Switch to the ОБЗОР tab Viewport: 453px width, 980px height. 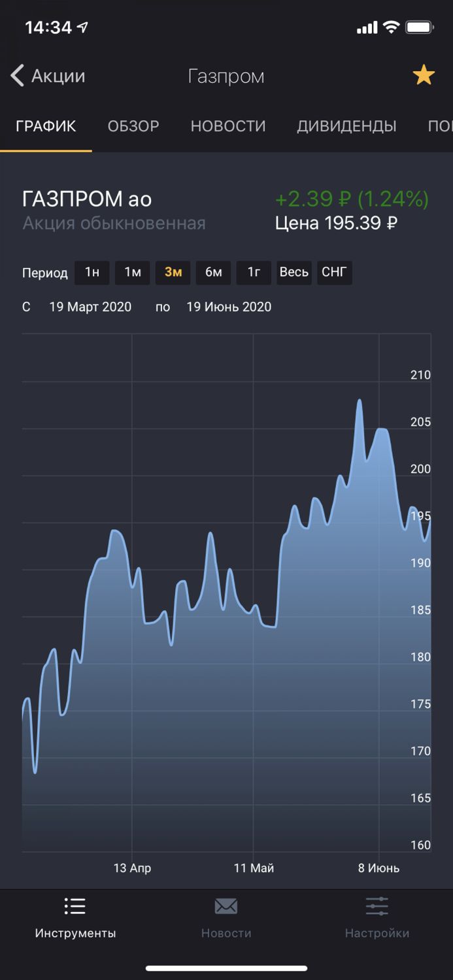(133, 126)
